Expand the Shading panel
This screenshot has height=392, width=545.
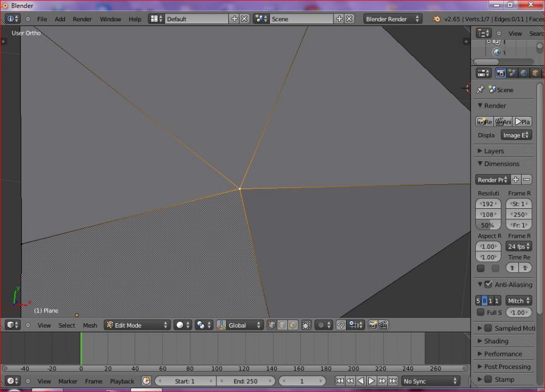pyautogui.click(x=493, y=341)
